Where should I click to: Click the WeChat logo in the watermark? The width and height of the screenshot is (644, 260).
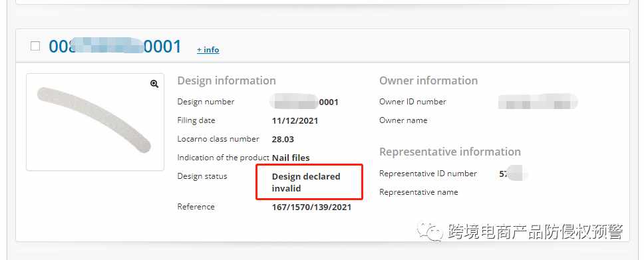click(x=430, y=231)
